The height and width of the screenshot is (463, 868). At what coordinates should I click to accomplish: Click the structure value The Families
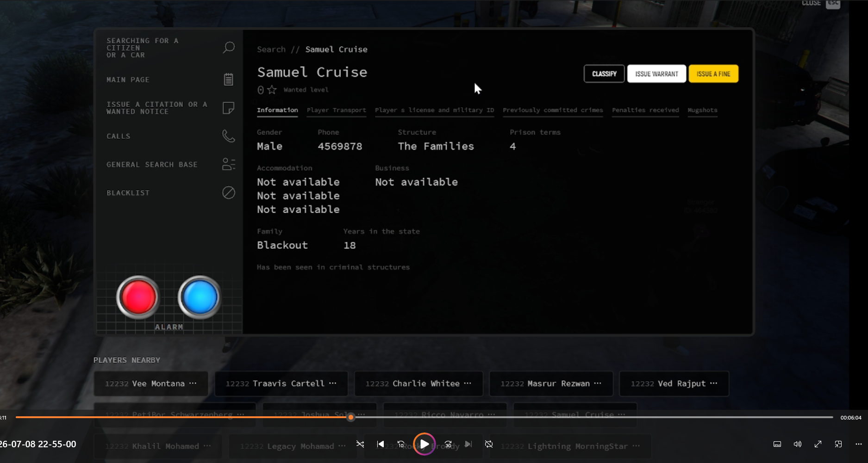(x=436, y=146)
